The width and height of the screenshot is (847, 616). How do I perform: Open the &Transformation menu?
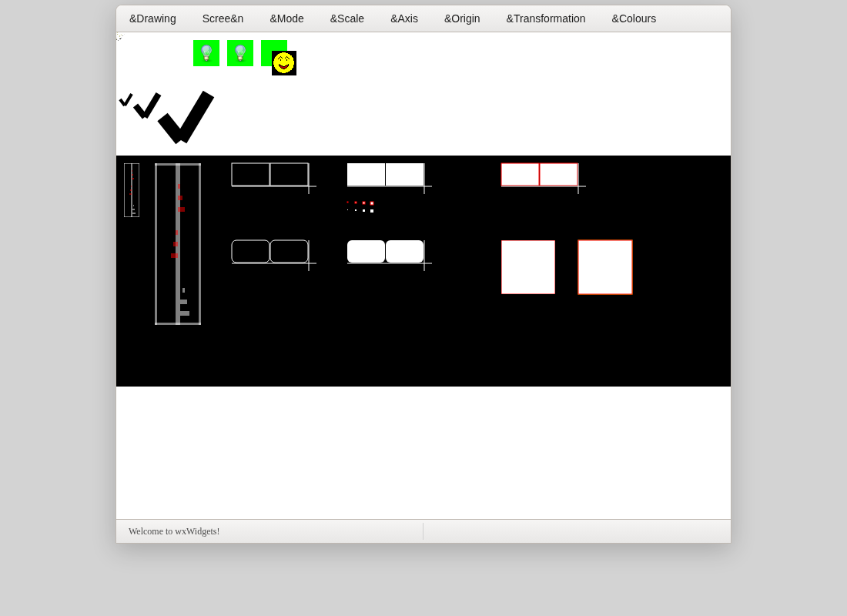coord(546,19)
